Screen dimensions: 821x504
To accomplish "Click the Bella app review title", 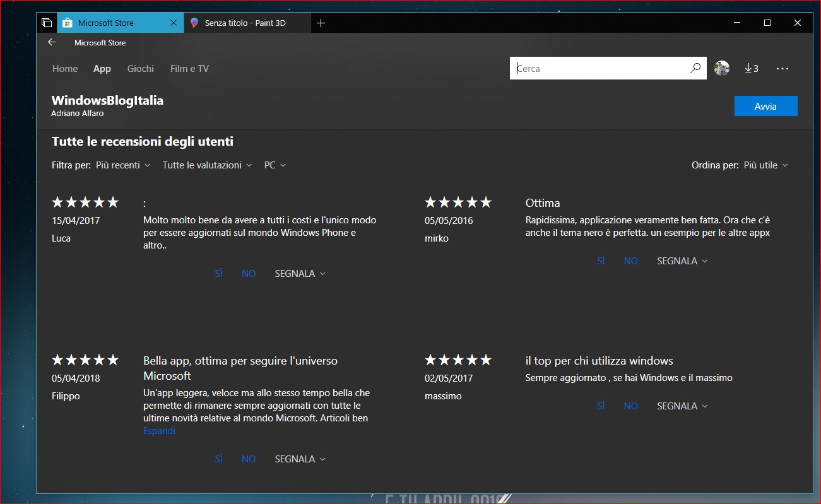I will click(x=240, y=368).
